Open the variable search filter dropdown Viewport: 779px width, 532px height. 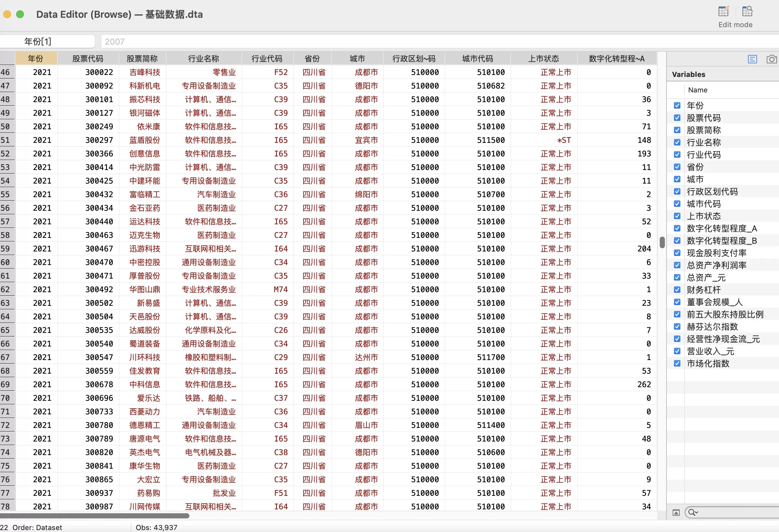(693, 513)
